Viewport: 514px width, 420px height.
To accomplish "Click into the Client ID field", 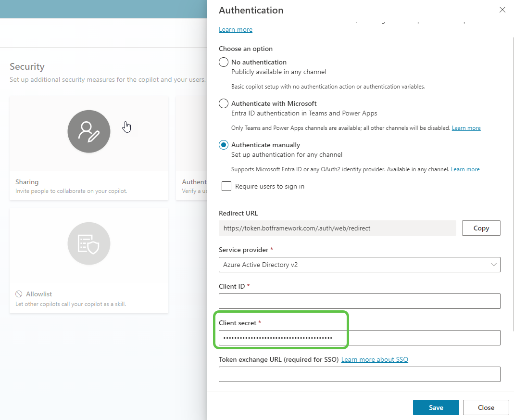I will [359, 301].
